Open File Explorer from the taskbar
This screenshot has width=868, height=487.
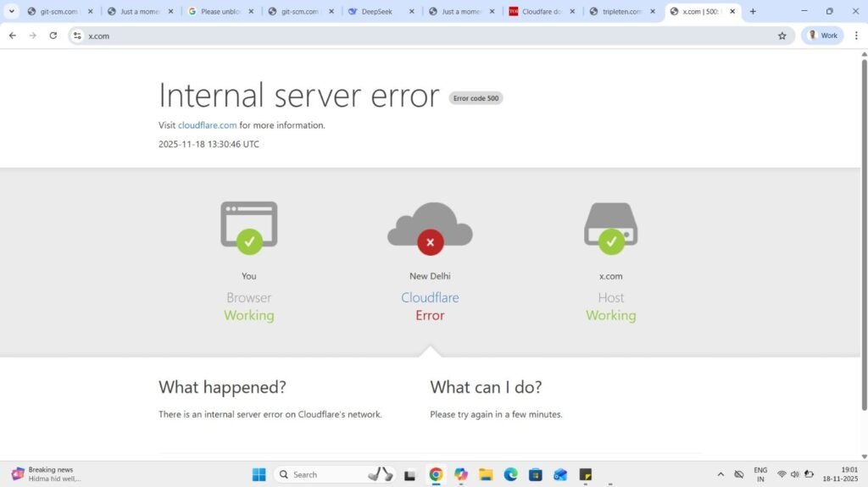tap(486, 474)
